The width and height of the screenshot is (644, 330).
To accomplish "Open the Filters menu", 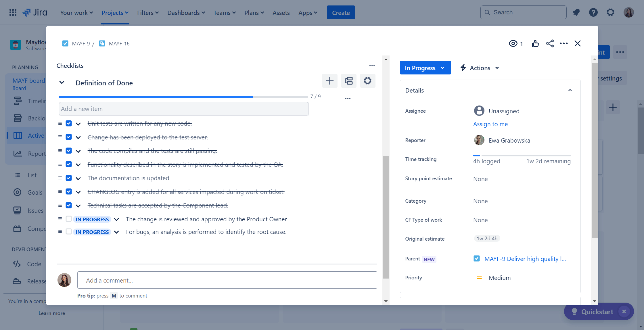I will [x=148, y=13].
